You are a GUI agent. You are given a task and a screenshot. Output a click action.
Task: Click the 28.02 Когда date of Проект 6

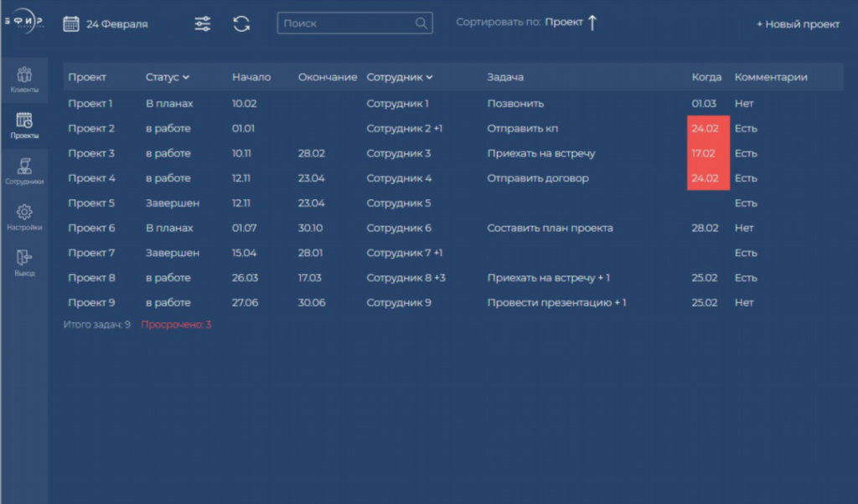705,228
